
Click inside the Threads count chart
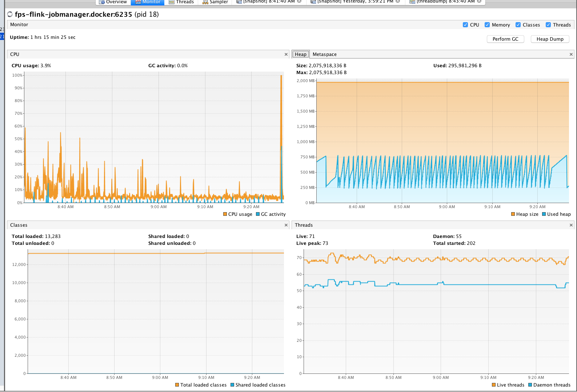pos(436,311)
